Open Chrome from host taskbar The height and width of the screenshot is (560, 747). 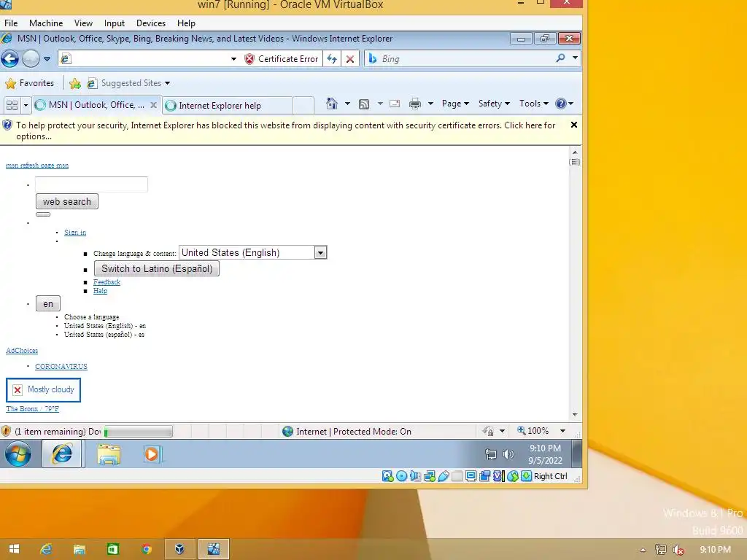pos(146,549)
